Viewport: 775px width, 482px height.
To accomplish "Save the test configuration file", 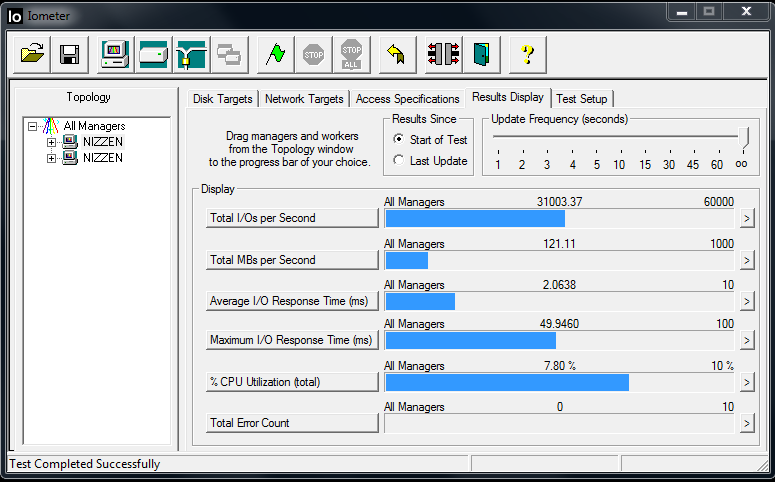I will coord(70,54).
